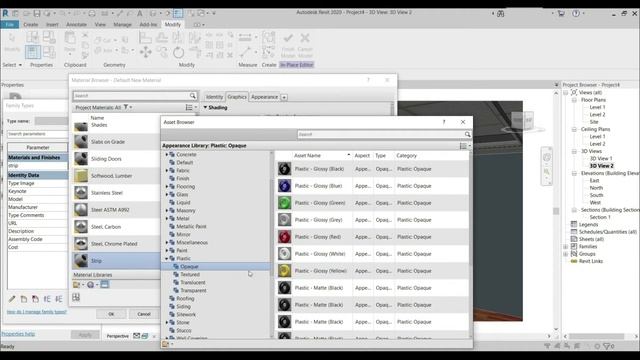
Task: Open 'How do I manage family types' link
Action: point(37,311)
